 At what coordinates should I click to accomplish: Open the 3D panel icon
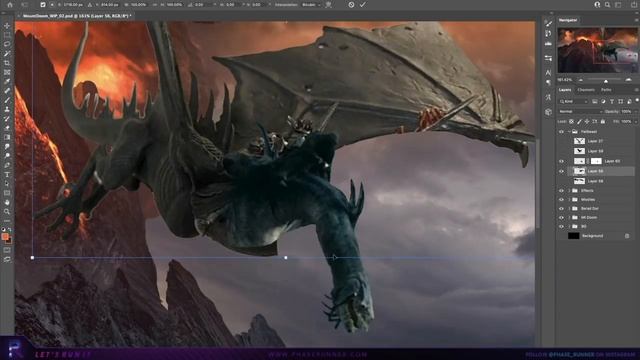[549, 112]
